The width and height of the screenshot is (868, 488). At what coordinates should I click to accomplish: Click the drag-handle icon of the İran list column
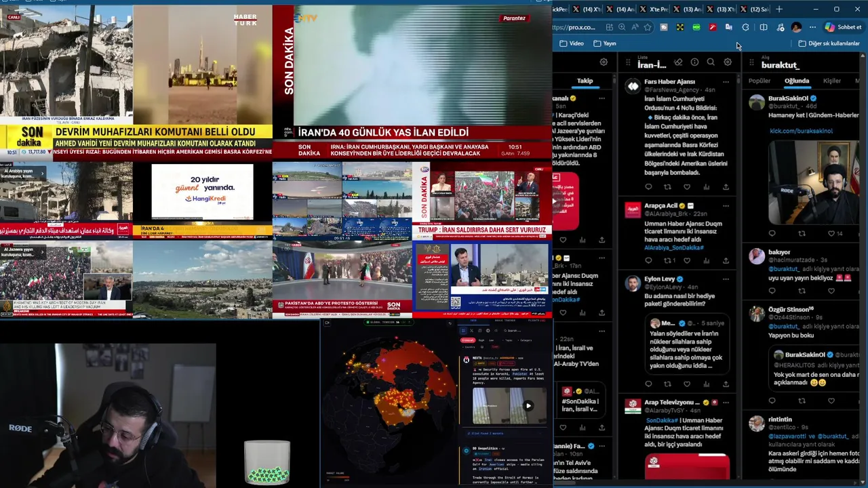(x=629, y=62)
